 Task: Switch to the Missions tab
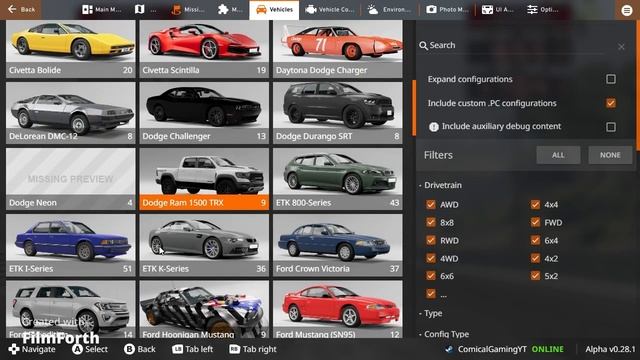[x=187, y=9]
